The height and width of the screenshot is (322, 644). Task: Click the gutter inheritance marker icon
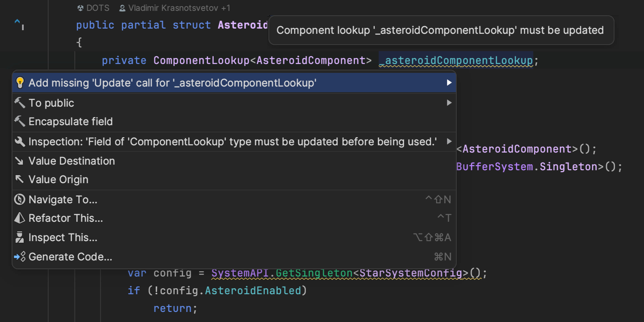(x=19, y=24)
